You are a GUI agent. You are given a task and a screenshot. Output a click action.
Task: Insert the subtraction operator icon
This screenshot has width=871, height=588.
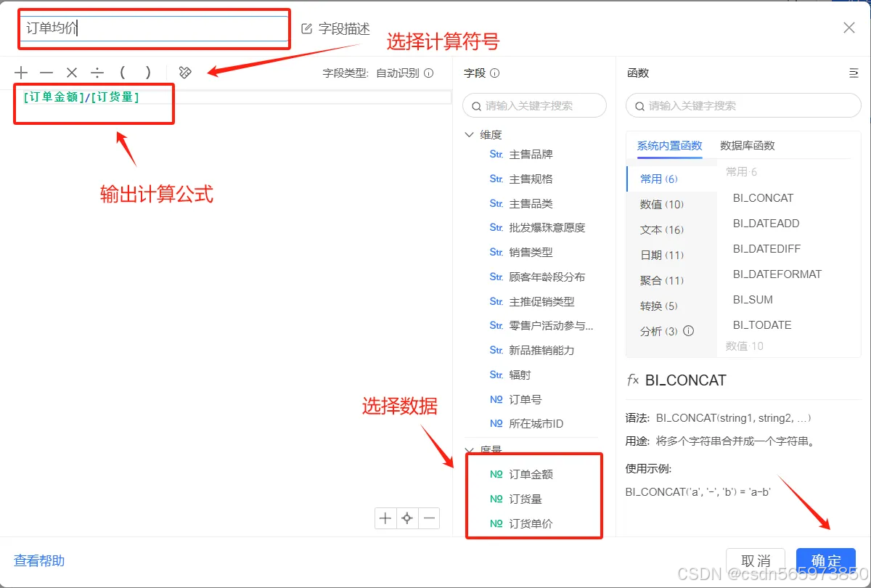[46, 72]
